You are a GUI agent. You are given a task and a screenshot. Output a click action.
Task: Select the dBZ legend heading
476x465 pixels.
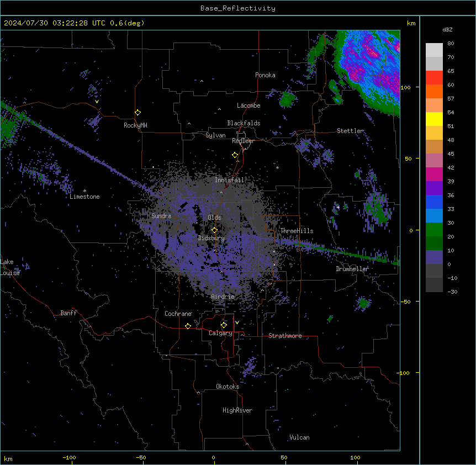coord(447,30)
